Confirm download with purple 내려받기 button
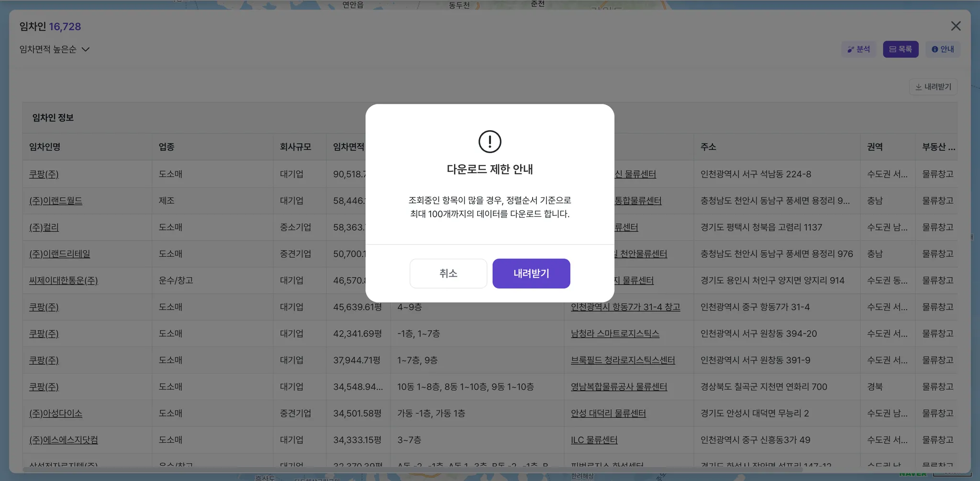 pyautogui.click(x=531, y=273)
